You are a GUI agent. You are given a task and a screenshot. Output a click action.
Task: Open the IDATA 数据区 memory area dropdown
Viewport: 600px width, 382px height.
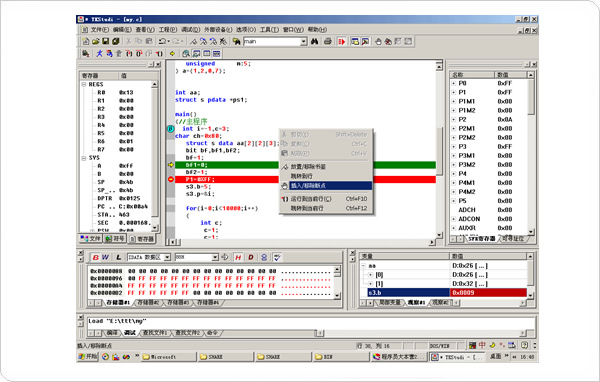pyautogui.click(x=167, y=257)
